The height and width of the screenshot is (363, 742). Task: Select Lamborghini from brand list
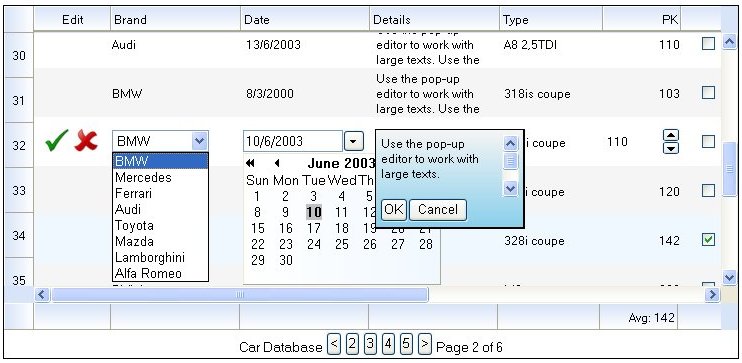point(150,257)
